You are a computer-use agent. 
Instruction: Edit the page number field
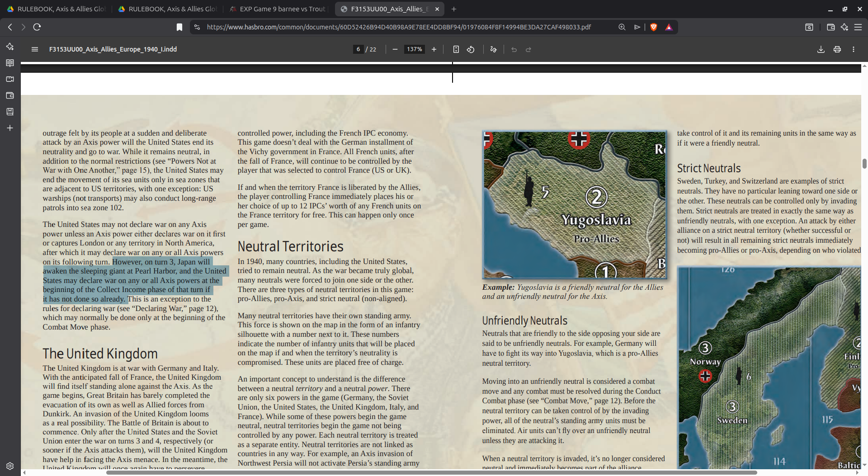coord(358,49)
